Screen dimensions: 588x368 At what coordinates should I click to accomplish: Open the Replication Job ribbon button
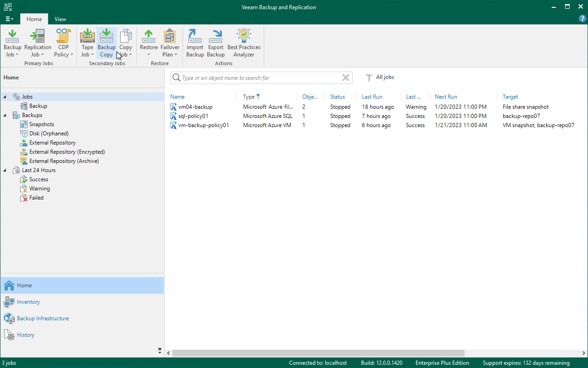click(38, 43)
